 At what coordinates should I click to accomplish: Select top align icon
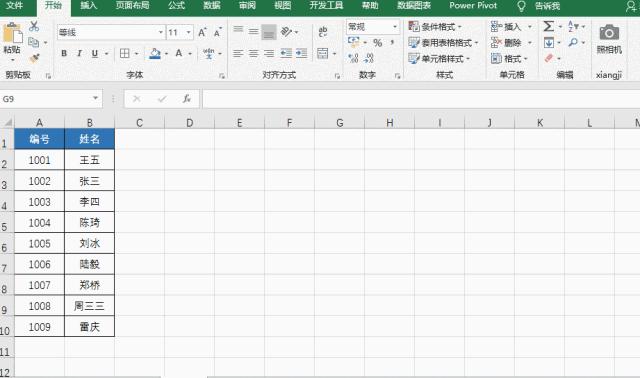pos(238,31)
